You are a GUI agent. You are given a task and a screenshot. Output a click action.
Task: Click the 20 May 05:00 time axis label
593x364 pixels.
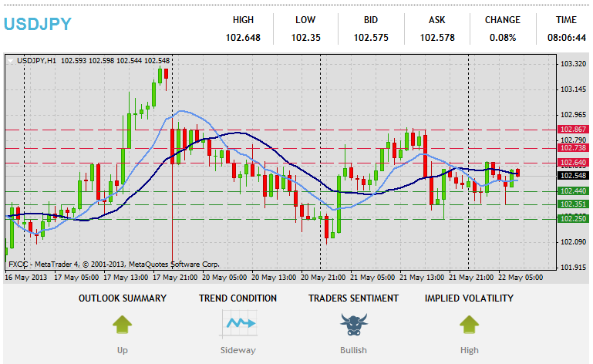pyautogui.click(x=224, y=278)
